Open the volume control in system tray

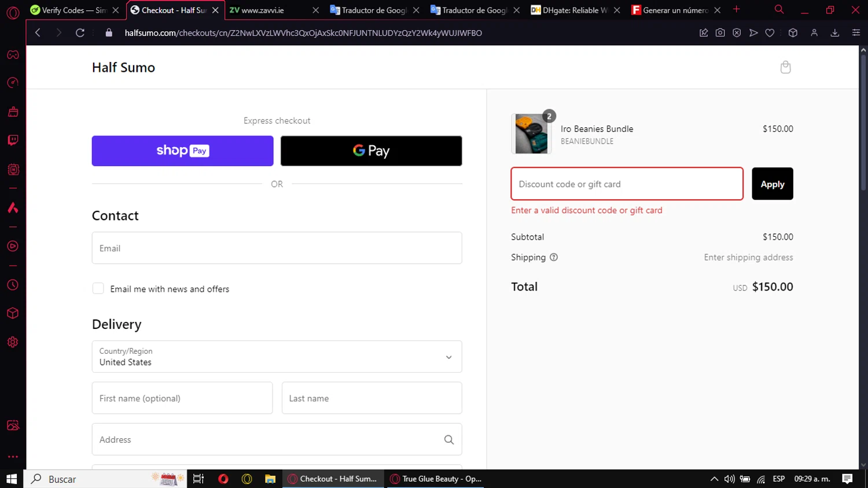click(729, 479)
